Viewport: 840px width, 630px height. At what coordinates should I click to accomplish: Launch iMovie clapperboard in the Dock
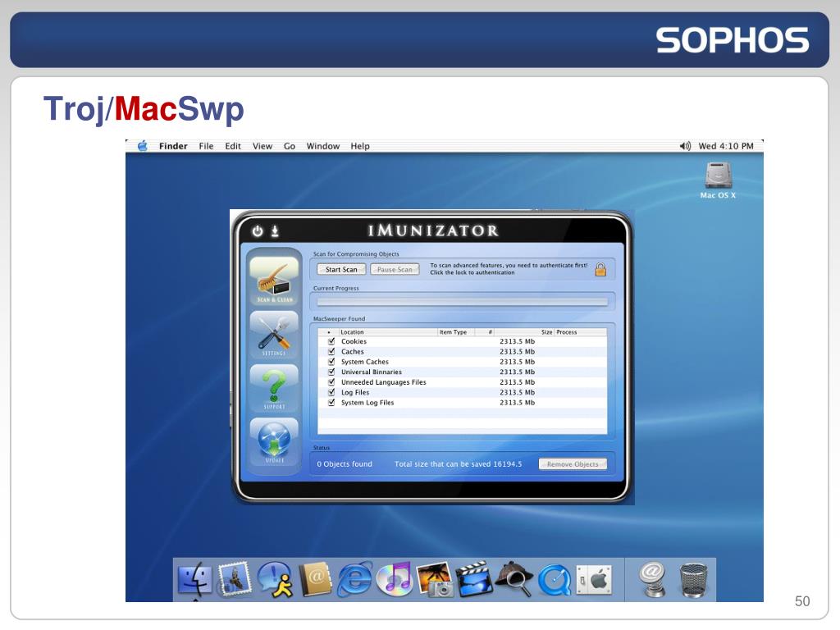473,579
